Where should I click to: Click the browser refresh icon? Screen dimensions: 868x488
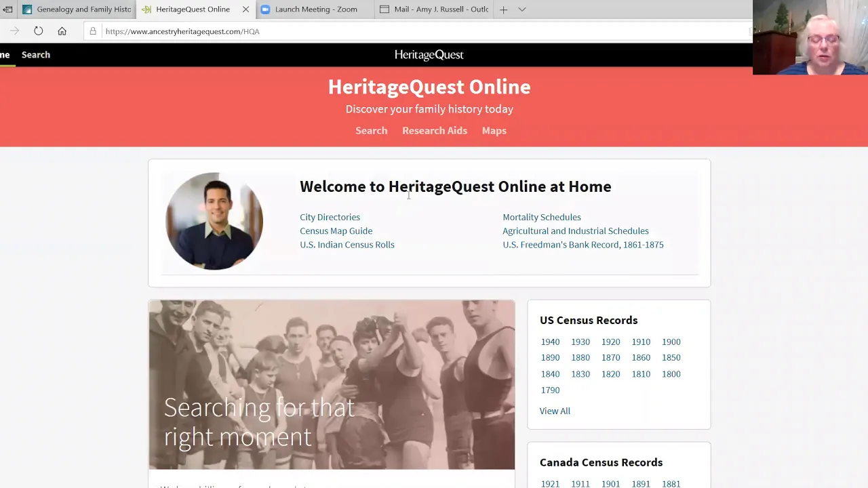pyautogui.click(x=39, y=31)
